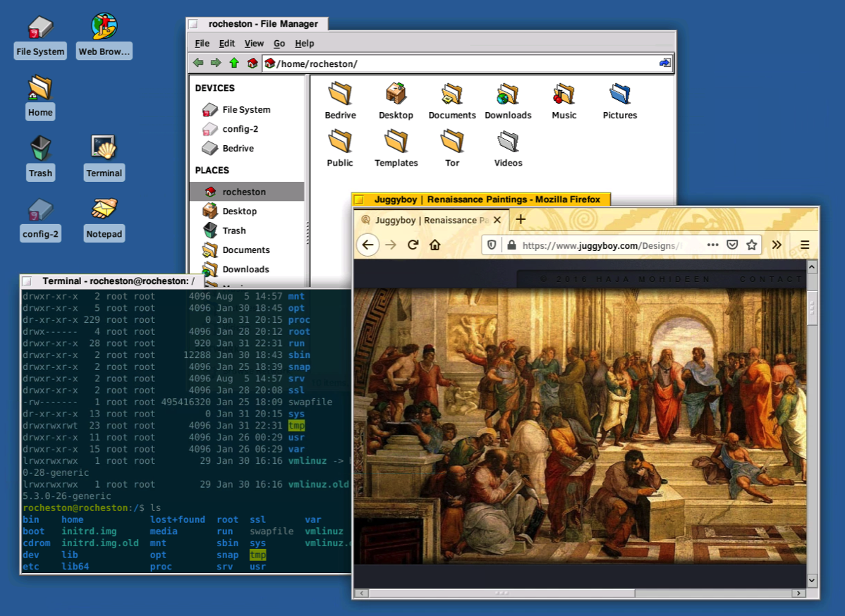Image resolution: width=845 pixels, height=616 pixels.
Task: Click the /home/rocheston/ location path field
Action: point(458,64)
